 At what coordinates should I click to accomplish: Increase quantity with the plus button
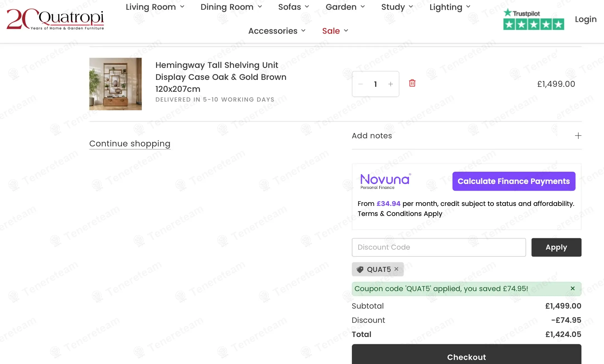391,84
